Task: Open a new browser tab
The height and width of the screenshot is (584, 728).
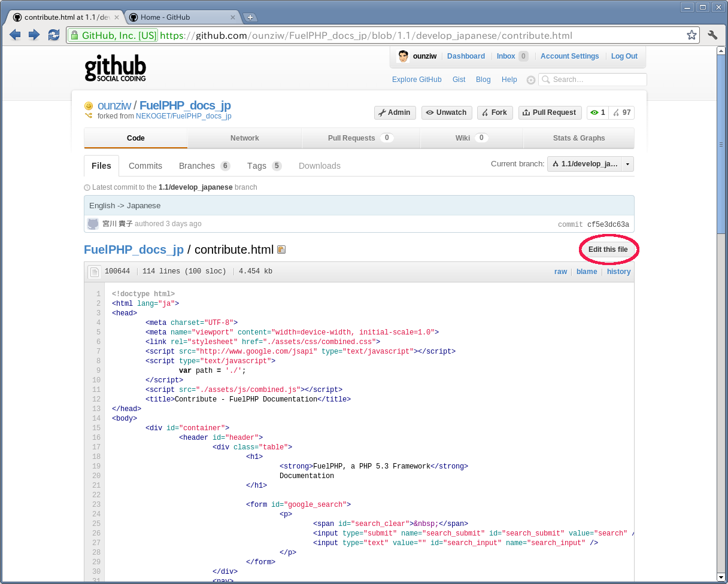Action: (250, 17)
